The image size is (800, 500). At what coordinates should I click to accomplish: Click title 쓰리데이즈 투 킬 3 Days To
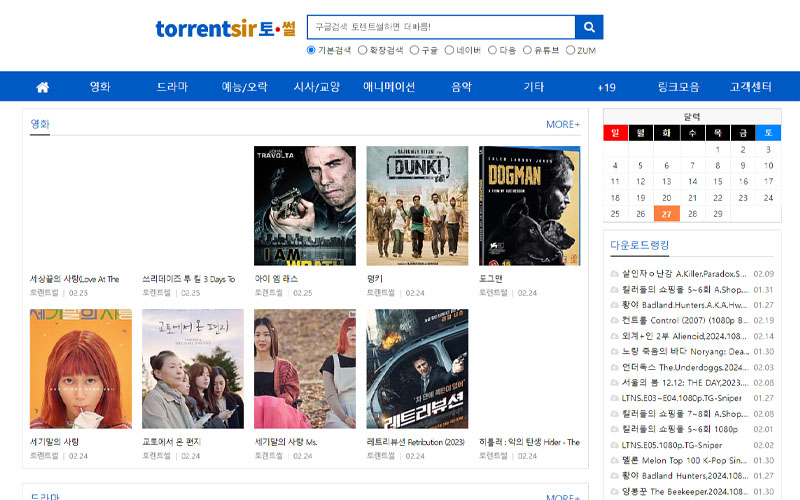pyautogui.click(x=188, y=279)
